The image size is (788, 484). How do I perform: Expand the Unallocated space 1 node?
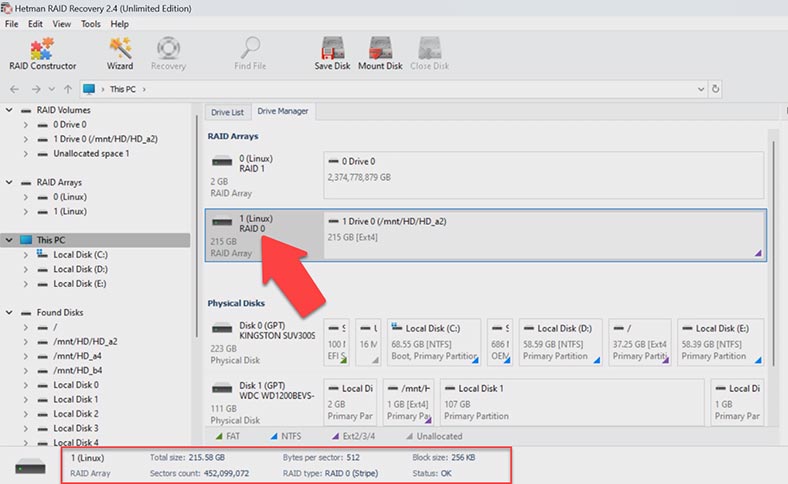click(x=26, y=153)
